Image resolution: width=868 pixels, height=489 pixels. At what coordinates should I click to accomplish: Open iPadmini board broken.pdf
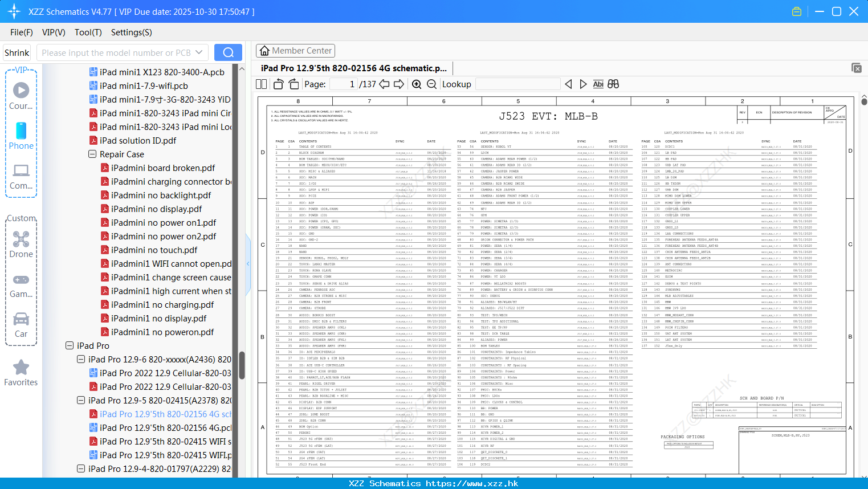click(163, 168)
